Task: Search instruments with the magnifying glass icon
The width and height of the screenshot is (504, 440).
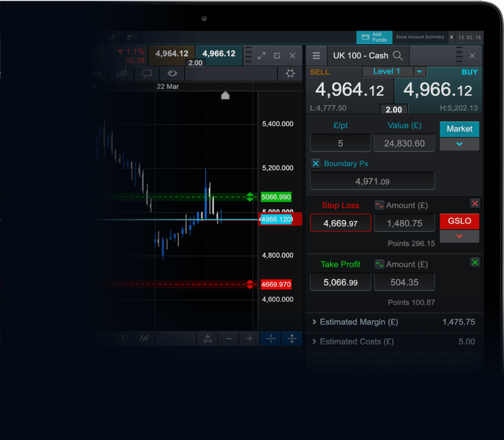Action: 398,55
